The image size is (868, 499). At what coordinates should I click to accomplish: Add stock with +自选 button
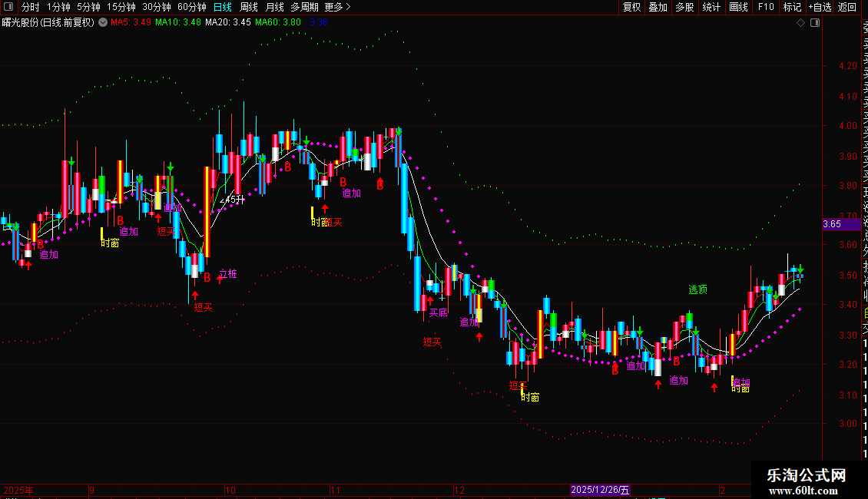(820, 7)
